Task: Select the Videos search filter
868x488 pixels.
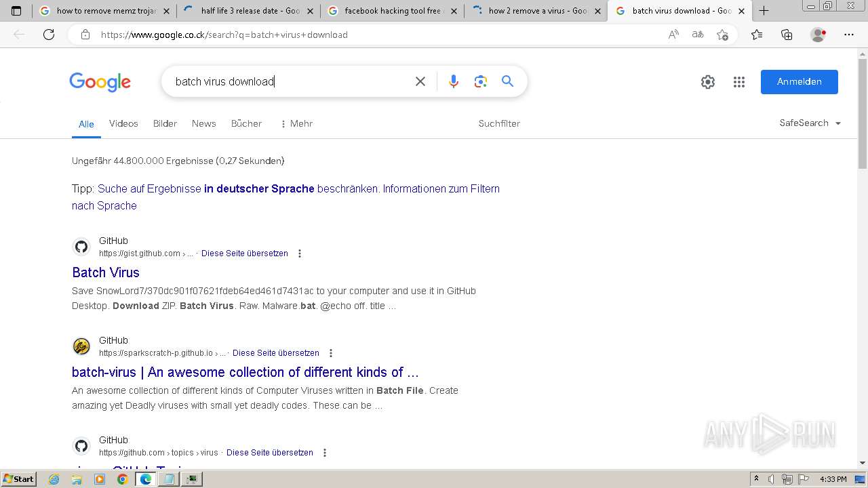Action: point(123,123)
